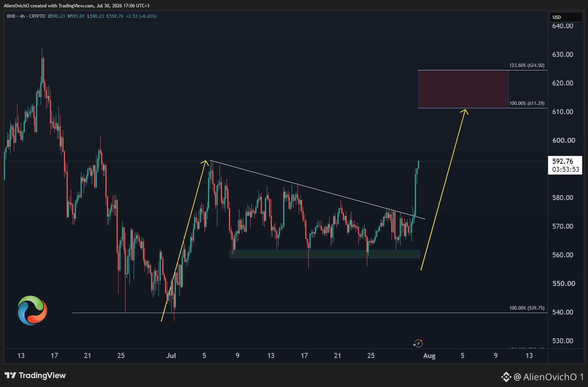Viewport: 588px width, 387px height.
Task: Click the 560.00 price axis label
Action: (x=563, y=255)
